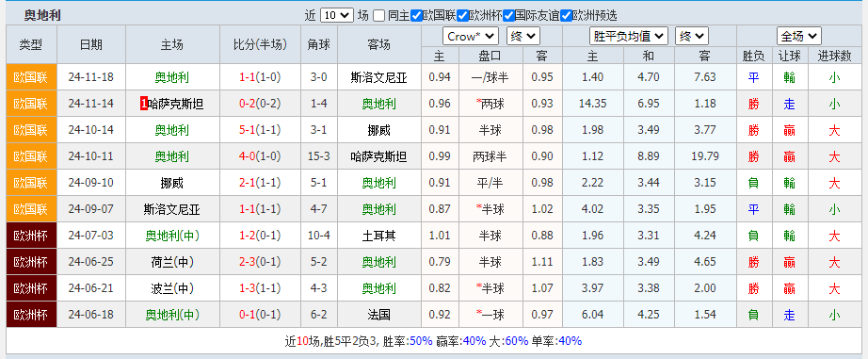Click handicap 平/半 in 24-09-10 row
868x359 pixels.
[x=490, y=183]
